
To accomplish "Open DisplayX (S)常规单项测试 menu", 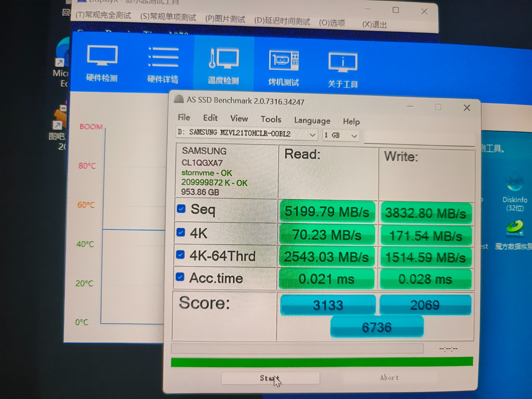I will pos(168,17).
